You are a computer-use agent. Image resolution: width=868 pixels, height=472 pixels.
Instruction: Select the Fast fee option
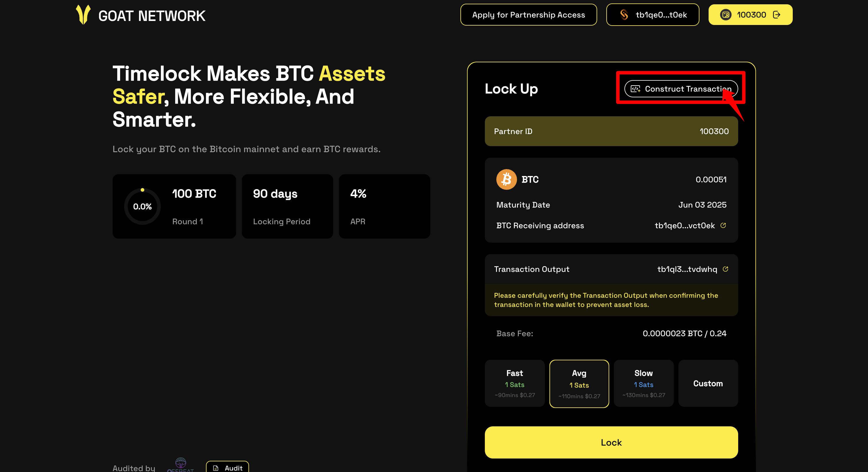(514, 383)
